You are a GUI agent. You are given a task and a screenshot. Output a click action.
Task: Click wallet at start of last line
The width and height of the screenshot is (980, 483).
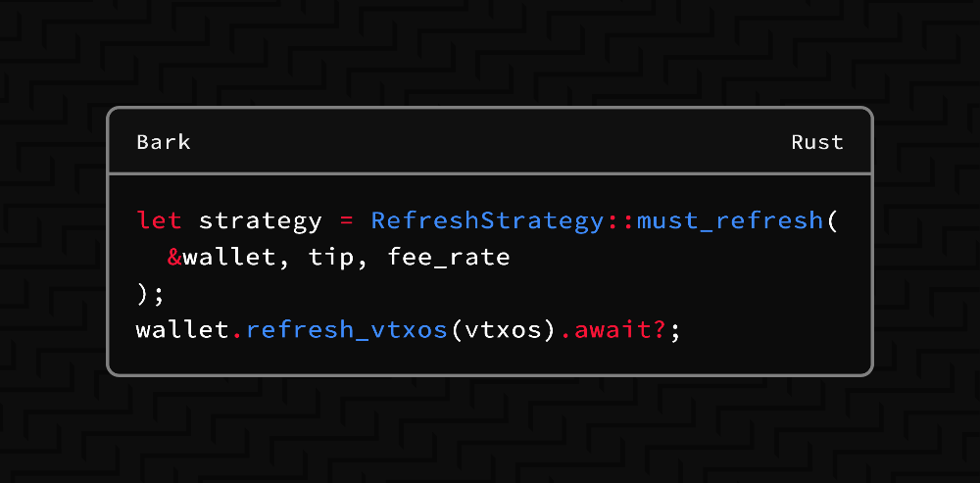click(182, 330)
